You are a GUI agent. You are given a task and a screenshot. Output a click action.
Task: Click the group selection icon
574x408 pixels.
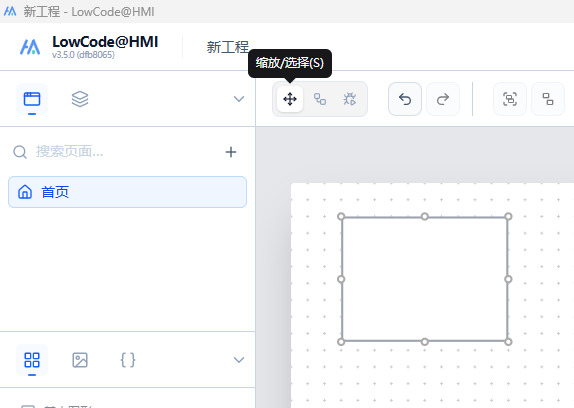coord(510,99)
